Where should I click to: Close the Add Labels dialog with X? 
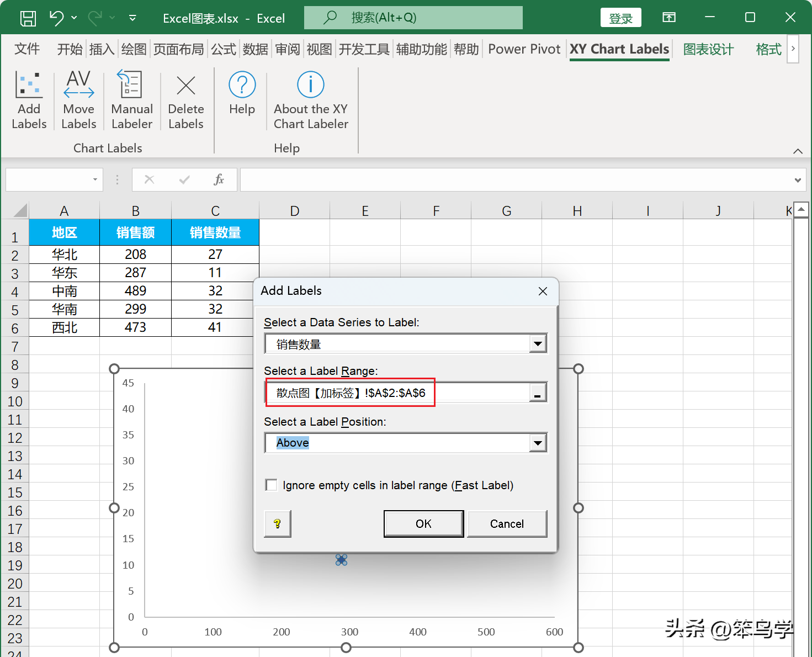543,291
